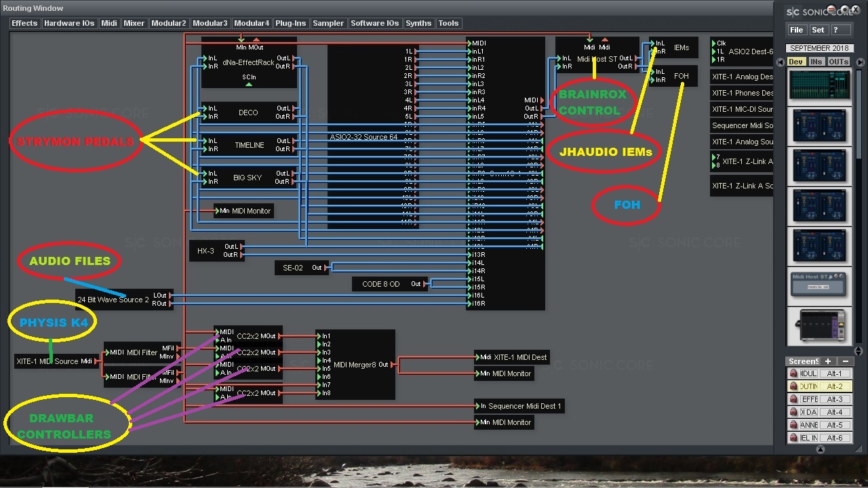Open the Plug-Ins menu

point(291,23)
